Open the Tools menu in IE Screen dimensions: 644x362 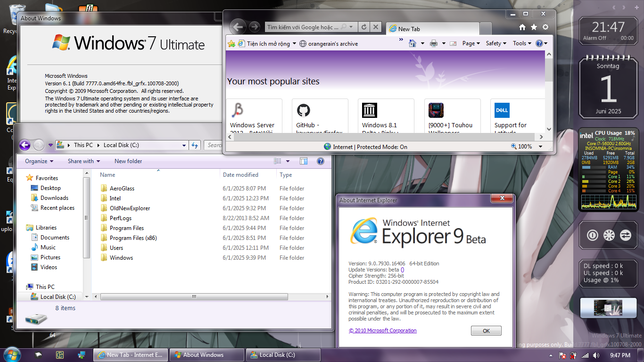[522, 43]
